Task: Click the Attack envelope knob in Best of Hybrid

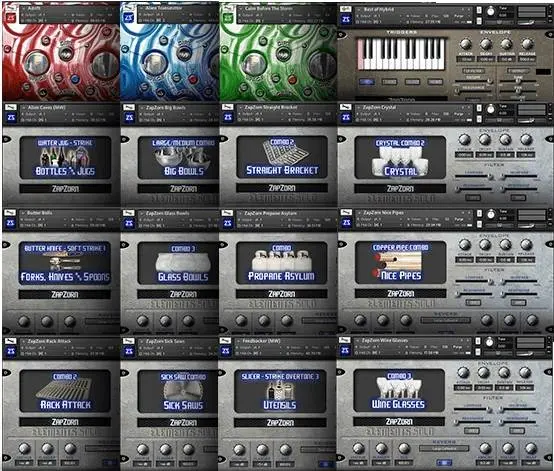Action: point(465,44)
